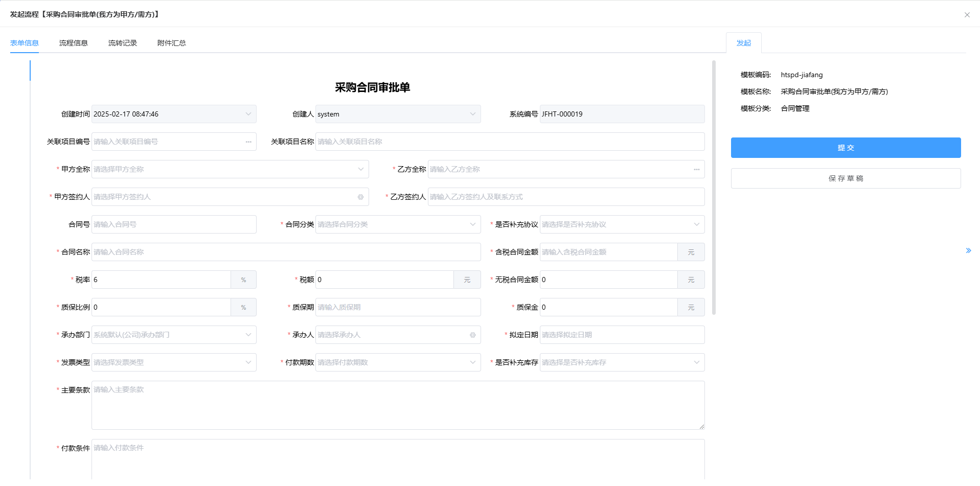Close the 发起流程 dialog with the X icon

(x=967, y=15)
